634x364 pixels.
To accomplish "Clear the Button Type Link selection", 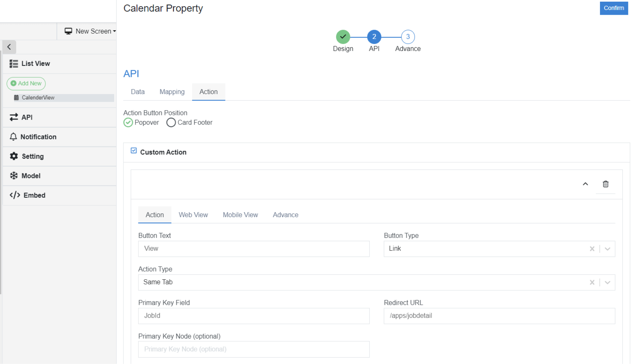I will [592, 249].
